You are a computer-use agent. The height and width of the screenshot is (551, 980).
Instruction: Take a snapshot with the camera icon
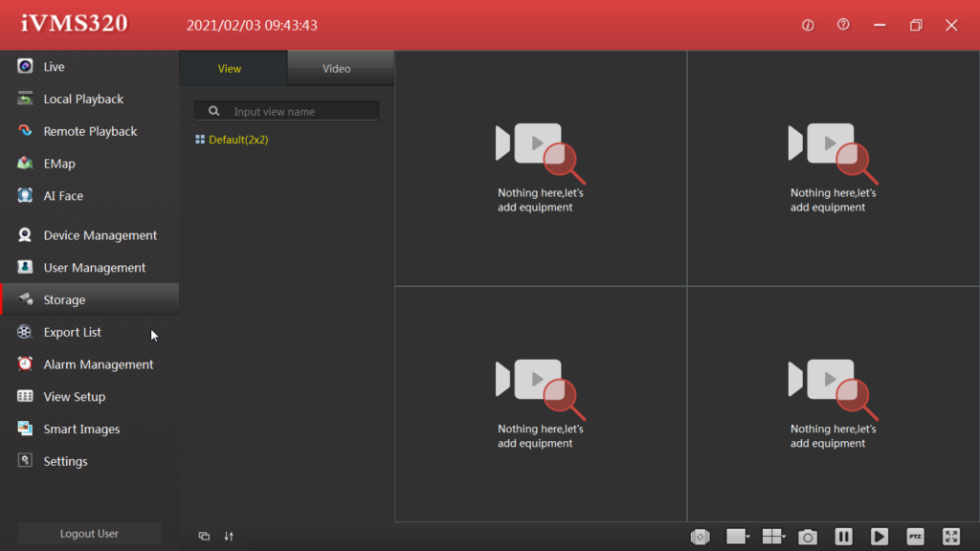pyautogui.click(x=809, y=537)
